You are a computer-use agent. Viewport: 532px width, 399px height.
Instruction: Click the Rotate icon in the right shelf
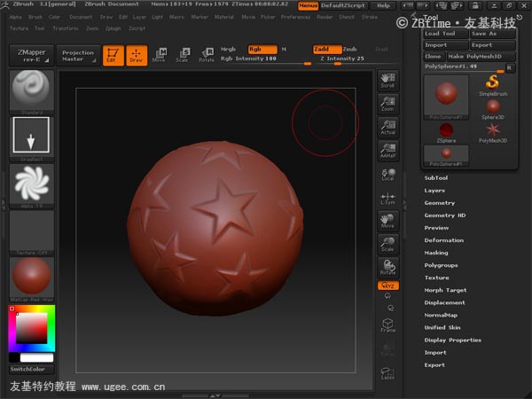tap(387, 268)
